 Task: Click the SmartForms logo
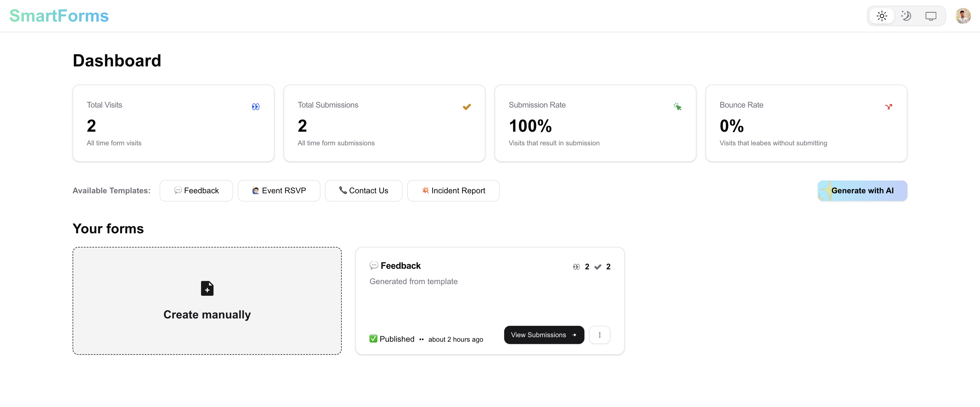[x=59, y=16]
